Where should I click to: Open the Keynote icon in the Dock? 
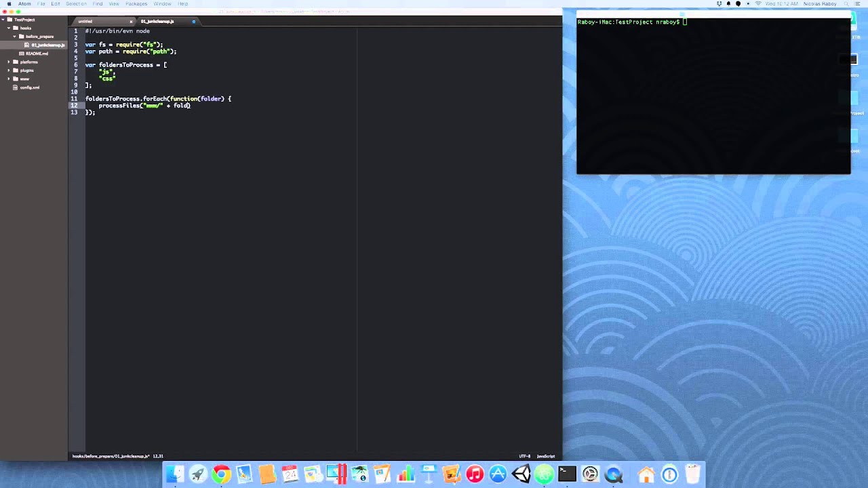coord(429,474)
